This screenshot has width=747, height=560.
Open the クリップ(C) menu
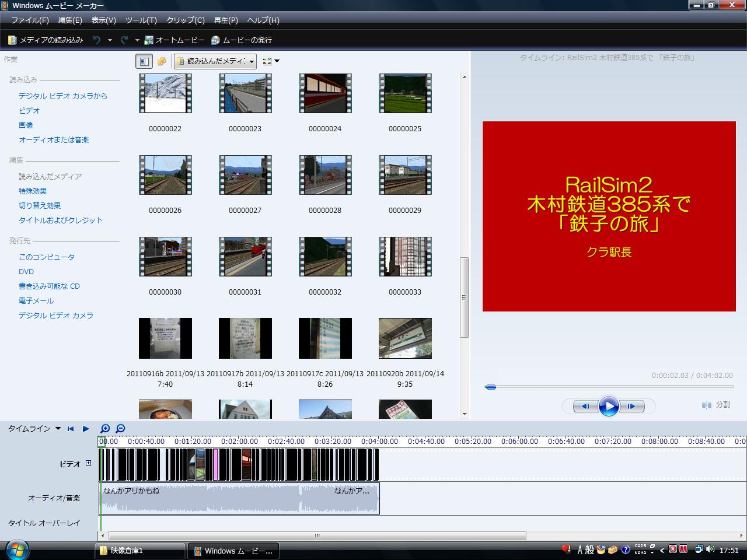[185, 20]
